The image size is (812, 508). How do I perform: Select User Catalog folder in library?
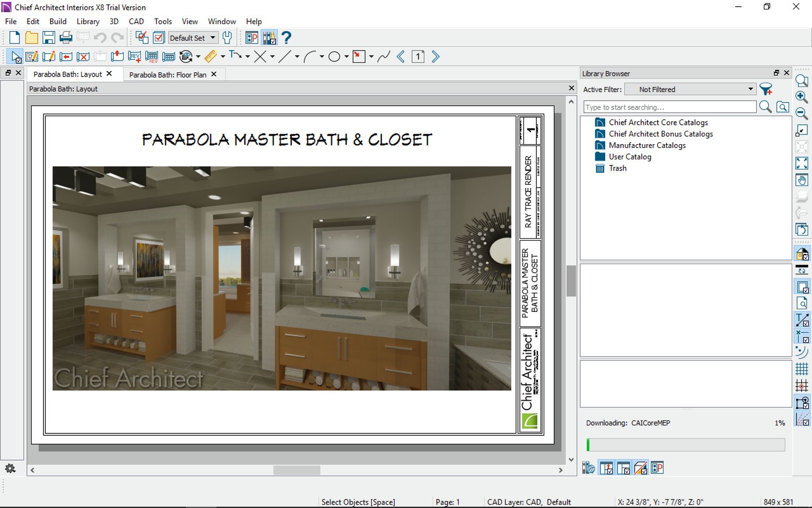click(630, 156)
